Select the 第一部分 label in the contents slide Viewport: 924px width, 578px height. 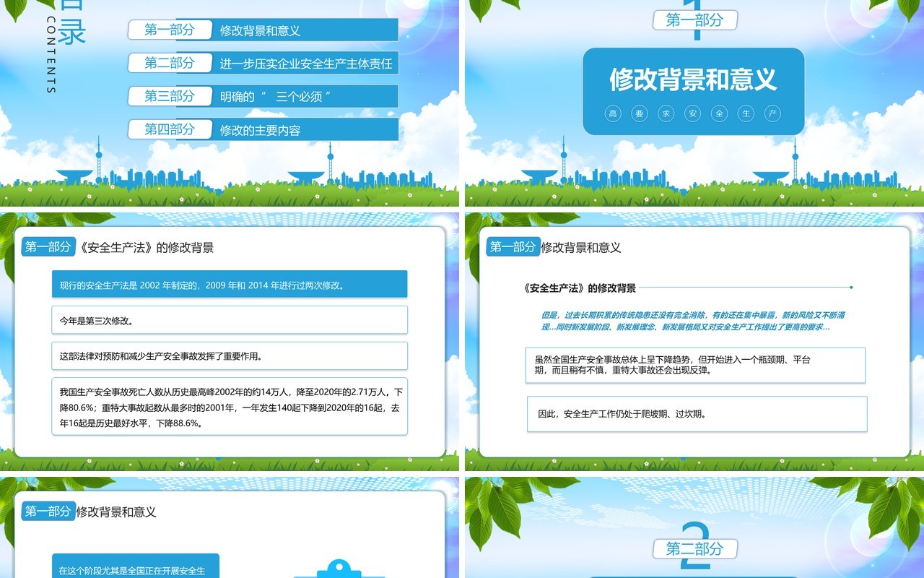[x=170, y=30]
